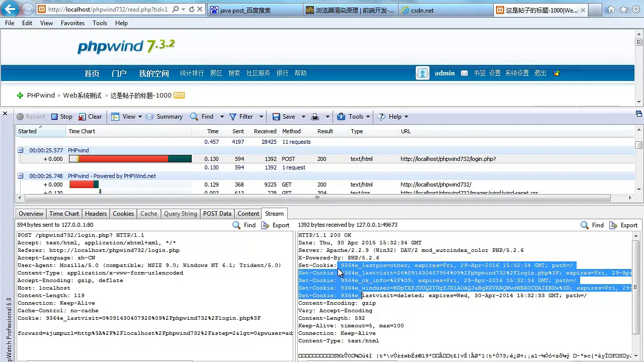Click the Save disk button
This screenshot has width=644, height=362.
pyautogui.click(x=284, y=117)
